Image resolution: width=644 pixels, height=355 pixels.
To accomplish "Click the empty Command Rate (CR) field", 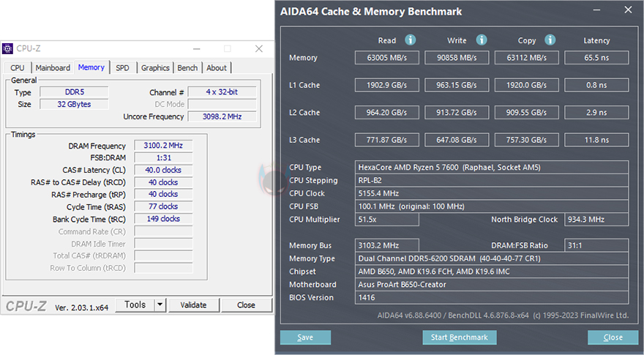I will point(163,231).
